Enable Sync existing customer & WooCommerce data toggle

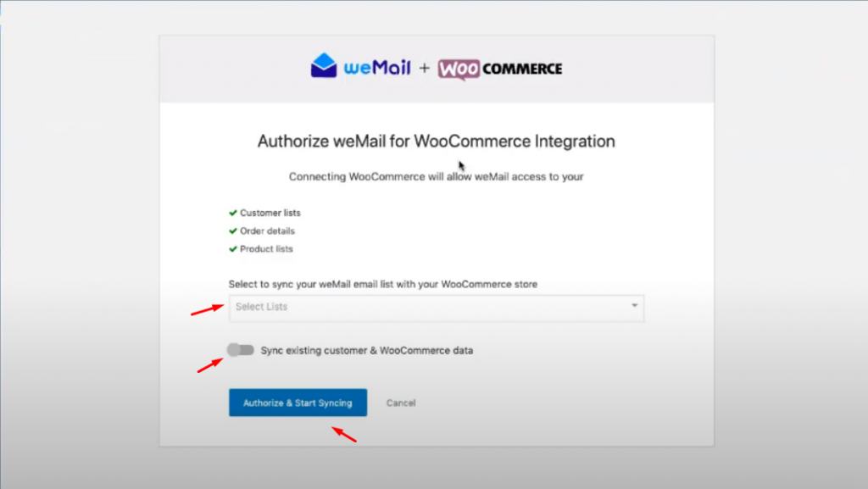(240, 350)
